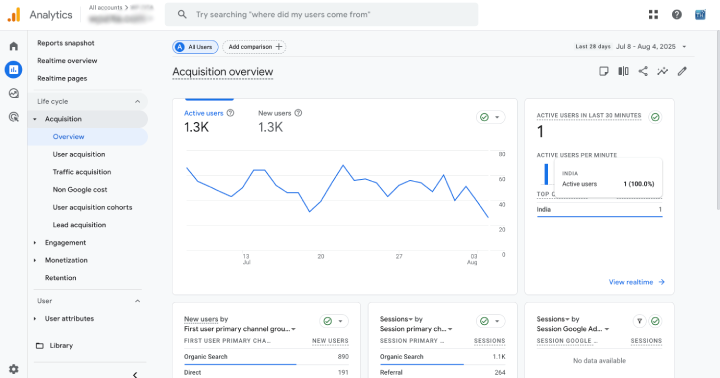Click Add comparison button

254,47
